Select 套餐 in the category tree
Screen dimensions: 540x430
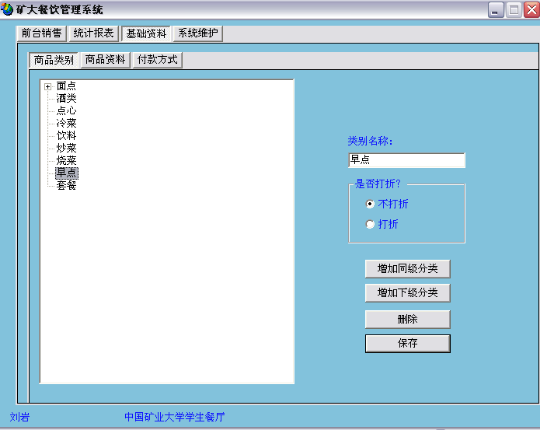tap(66, 186)
